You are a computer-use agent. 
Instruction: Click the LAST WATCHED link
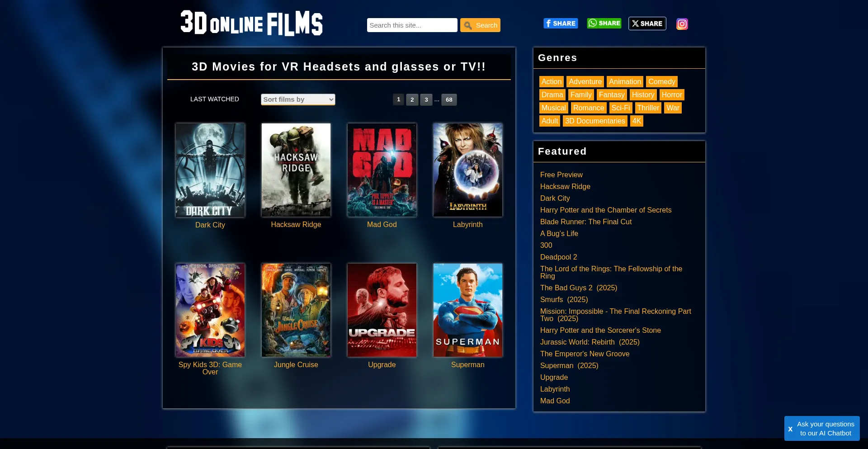pos(214,99)
